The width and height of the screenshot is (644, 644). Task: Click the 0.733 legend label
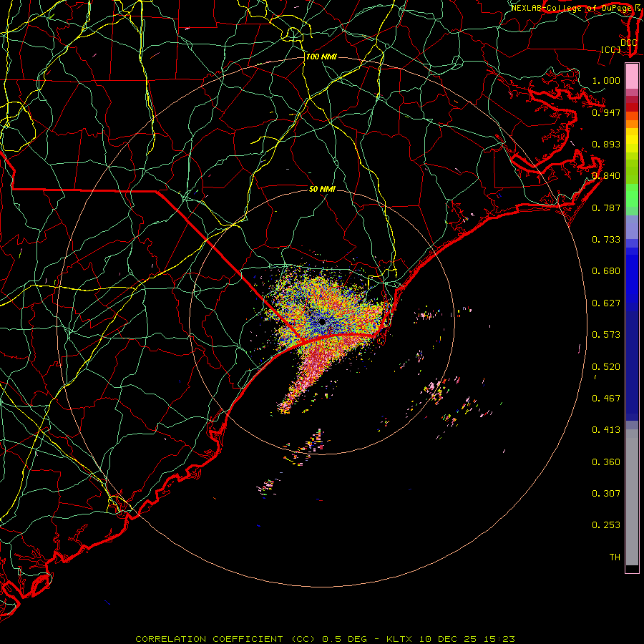point(606,240)
